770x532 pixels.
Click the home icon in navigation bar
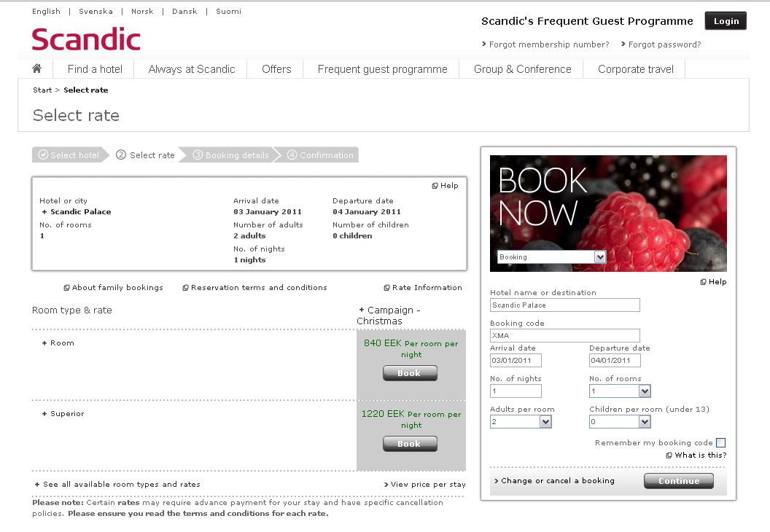coord(37,69)
